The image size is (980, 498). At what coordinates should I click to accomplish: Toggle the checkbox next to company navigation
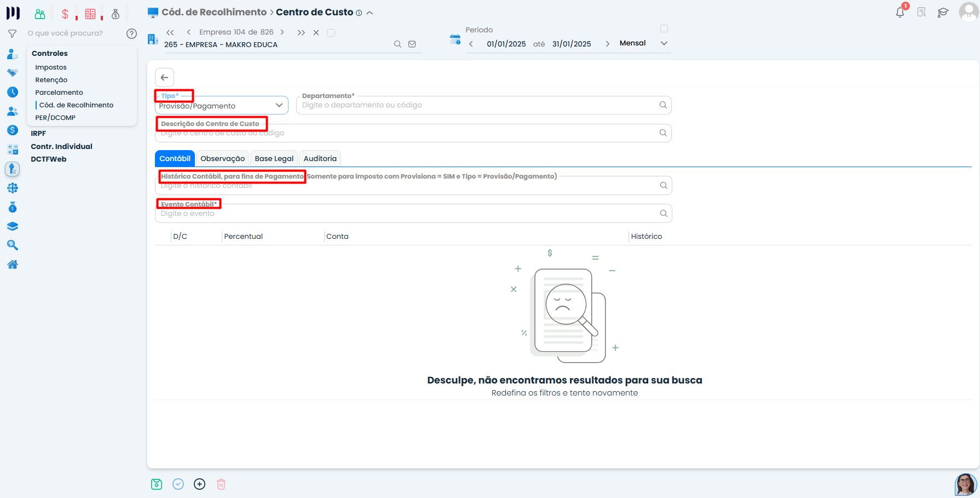(331, 33)
